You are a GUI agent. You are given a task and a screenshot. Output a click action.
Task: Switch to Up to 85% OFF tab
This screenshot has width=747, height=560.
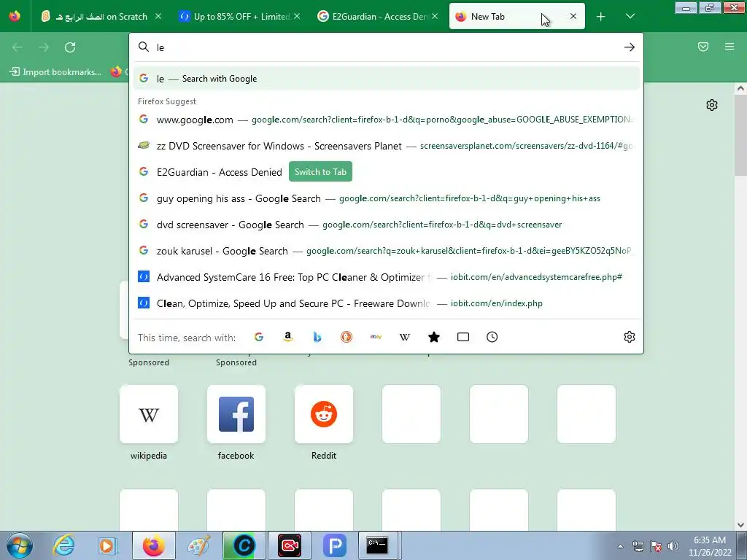coord(241,17)
